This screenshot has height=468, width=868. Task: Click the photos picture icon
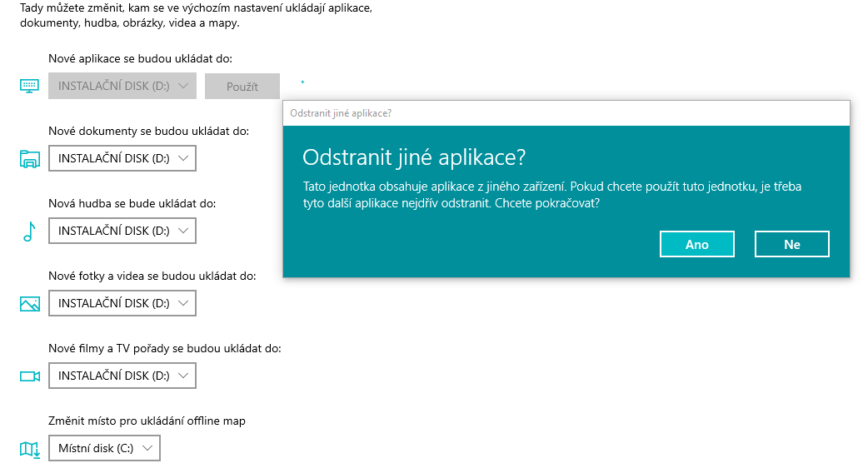pos(29,304)
